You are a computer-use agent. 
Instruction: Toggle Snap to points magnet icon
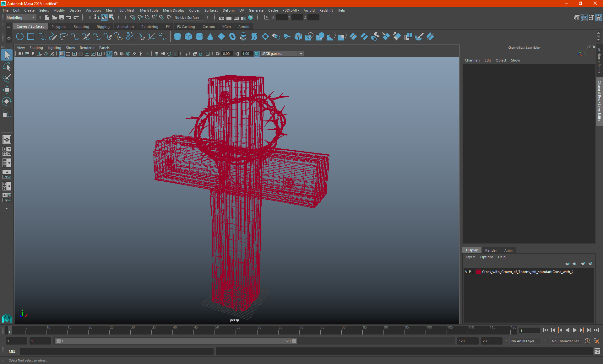tap(147, 18)
